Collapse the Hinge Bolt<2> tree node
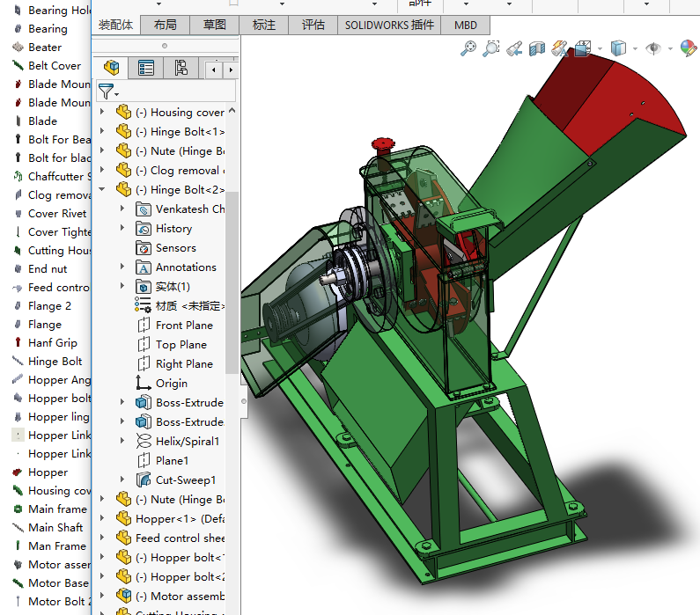 (x=103, y=190)
